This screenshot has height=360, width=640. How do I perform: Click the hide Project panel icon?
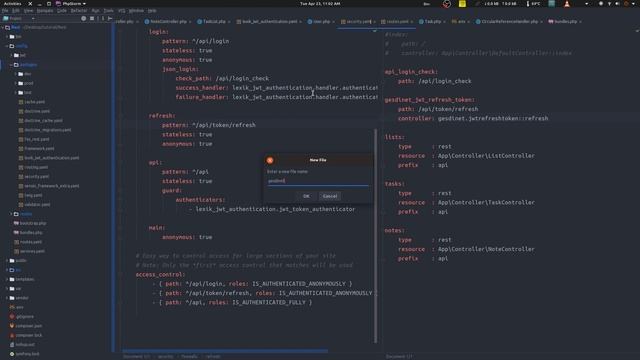pyautogui.click(x=110, y=18)
